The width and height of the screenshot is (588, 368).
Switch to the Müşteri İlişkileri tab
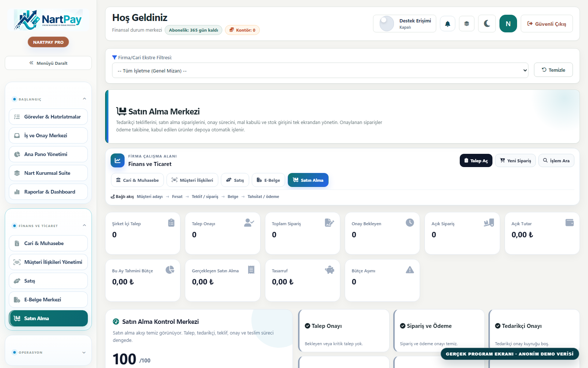click(192, 180)
